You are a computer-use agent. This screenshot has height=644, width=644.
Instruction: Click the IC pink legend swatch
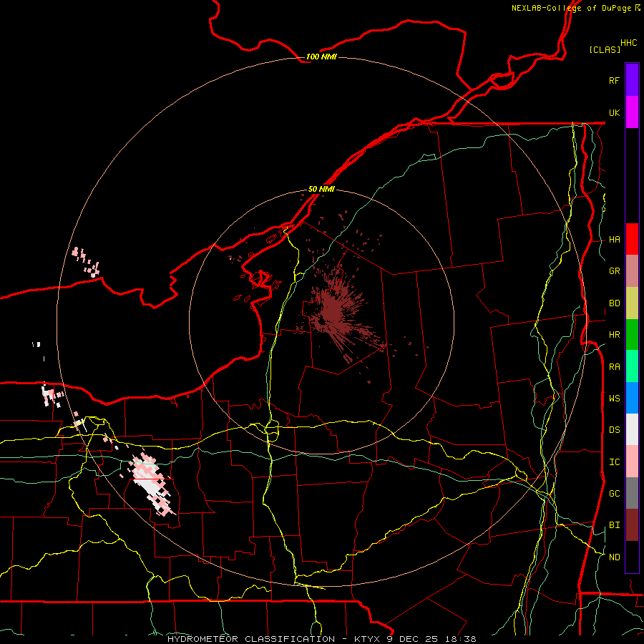pos(632,462)
